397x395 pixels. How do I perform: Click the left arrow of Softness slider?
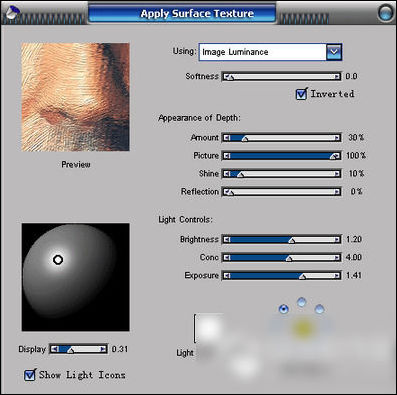[227, 77]
